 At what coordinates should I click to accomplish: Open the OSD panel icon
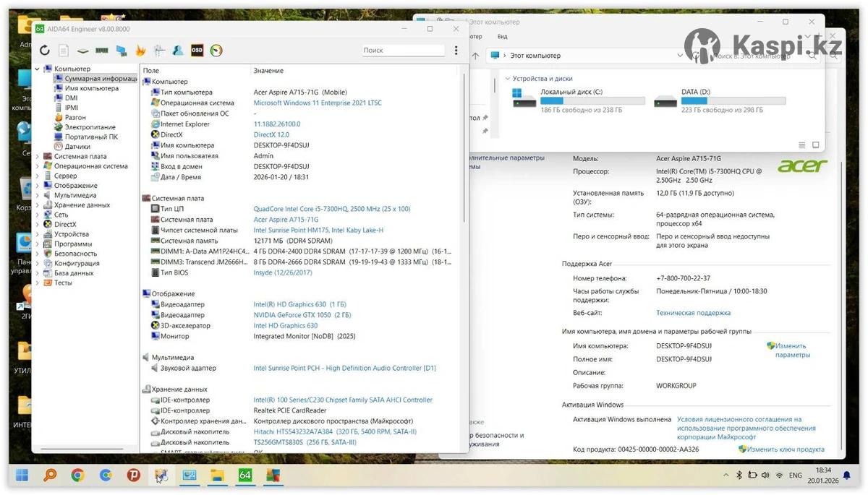[197, 51]
